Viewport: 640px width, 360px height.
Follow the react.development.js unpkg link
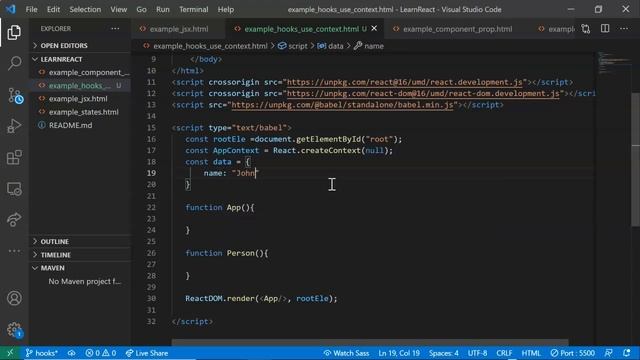click(404, 82)
